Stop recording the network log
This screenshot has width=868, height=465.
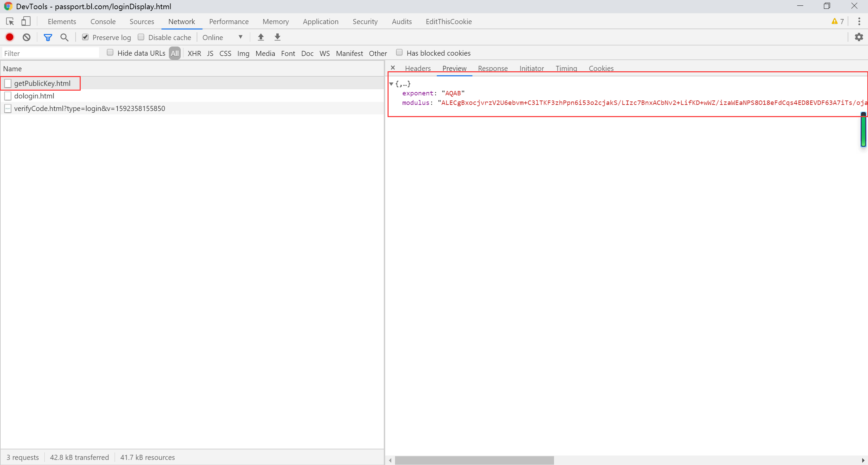click(x=10, y=37)
